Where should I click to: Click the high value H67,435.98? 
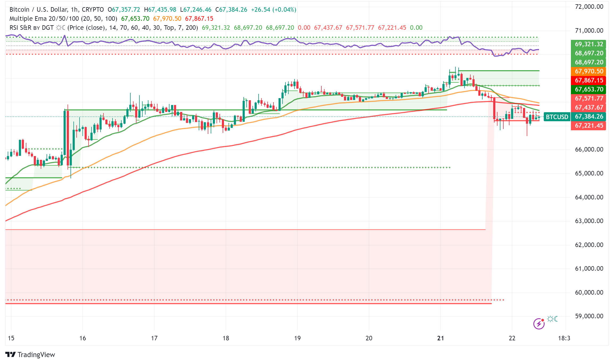160,10
